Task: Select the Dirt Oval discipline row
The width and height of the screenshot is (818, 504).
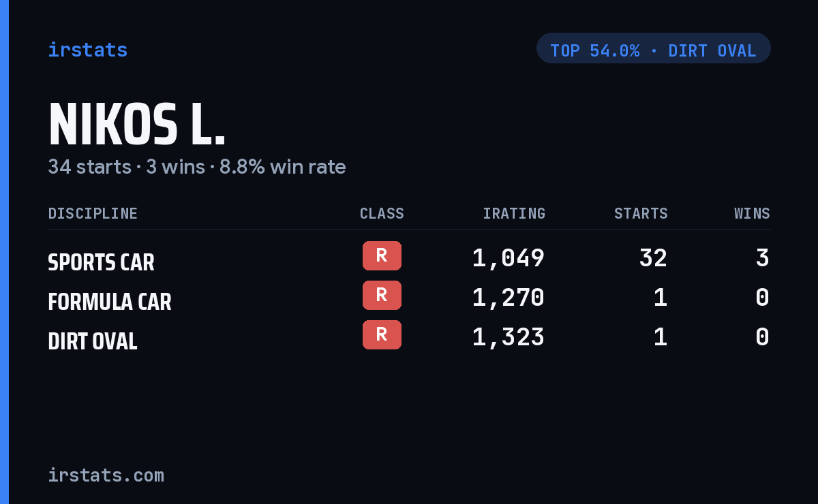Action: coord(409,338)
